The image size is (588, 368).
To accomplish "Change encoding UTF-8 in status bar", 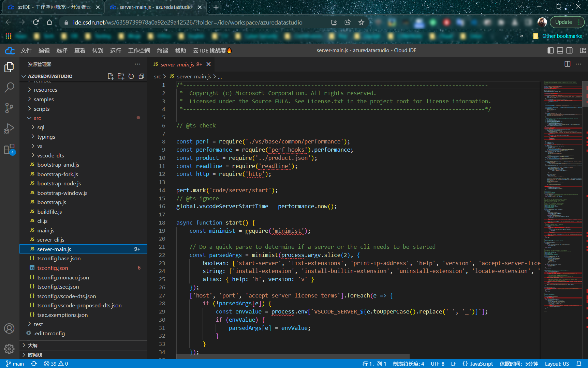I will [x=437, y=364].
